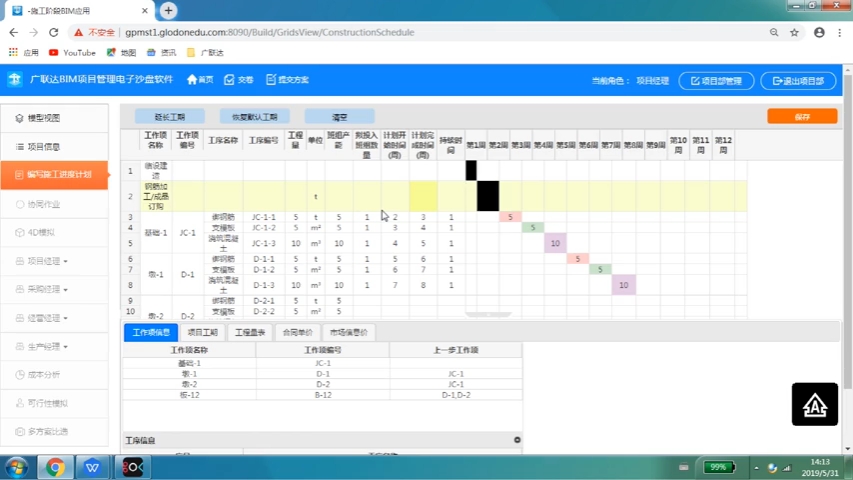853x480 pixels.
Task: Reload the browser page
Action: click(x=53, y=33)
